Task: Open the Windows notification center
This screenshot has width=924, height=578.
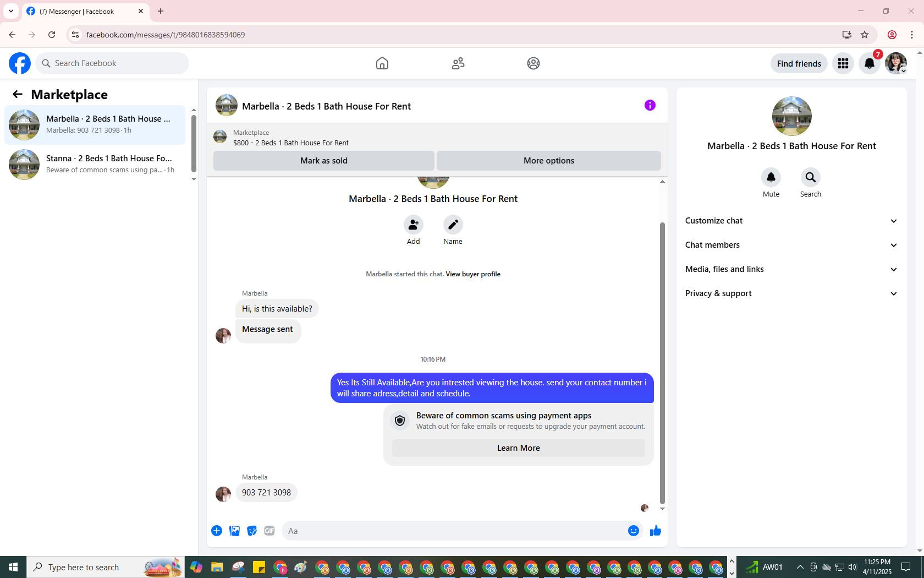Action: click(x=906, y=567)
